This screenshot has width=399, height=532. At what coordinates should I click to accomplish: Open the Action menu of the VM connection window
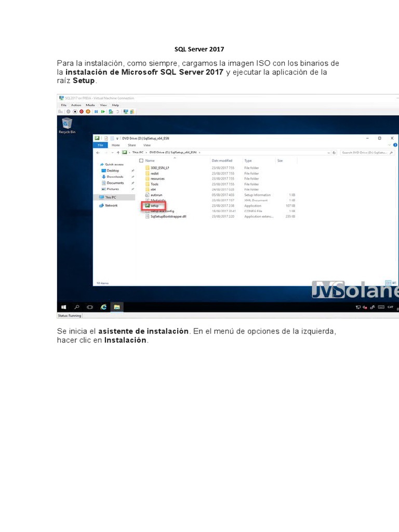76,105
